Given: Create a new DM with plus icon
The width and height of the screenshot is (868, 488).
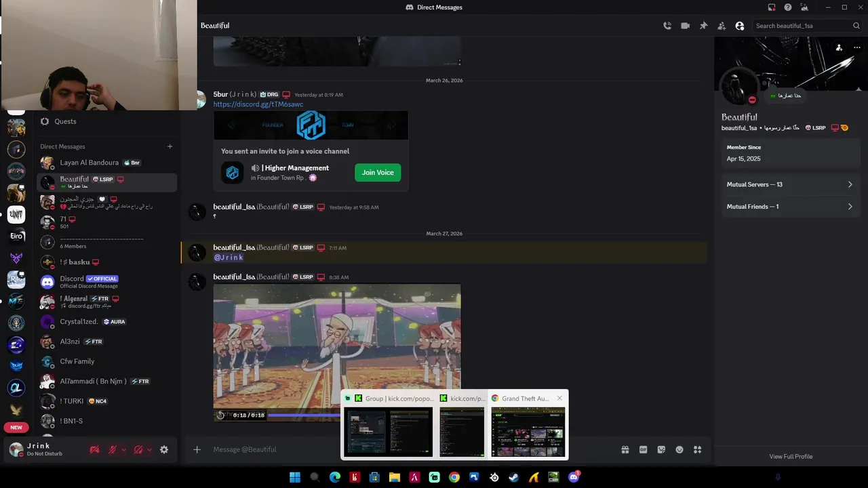Looking at the screenshot, I should coord(170,146).
